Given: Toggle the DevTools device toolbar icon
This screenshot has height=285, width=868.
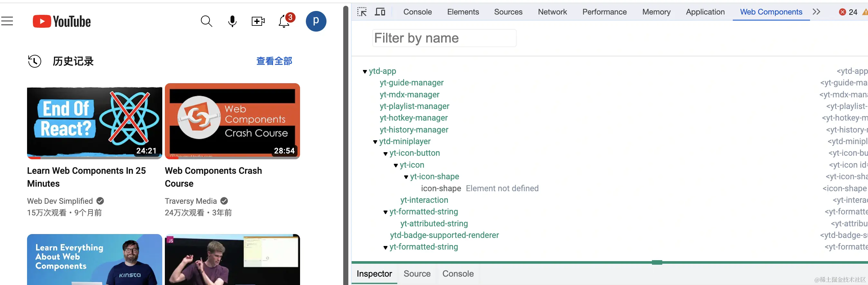Looking at the screenshot, I should coord(380,12).
